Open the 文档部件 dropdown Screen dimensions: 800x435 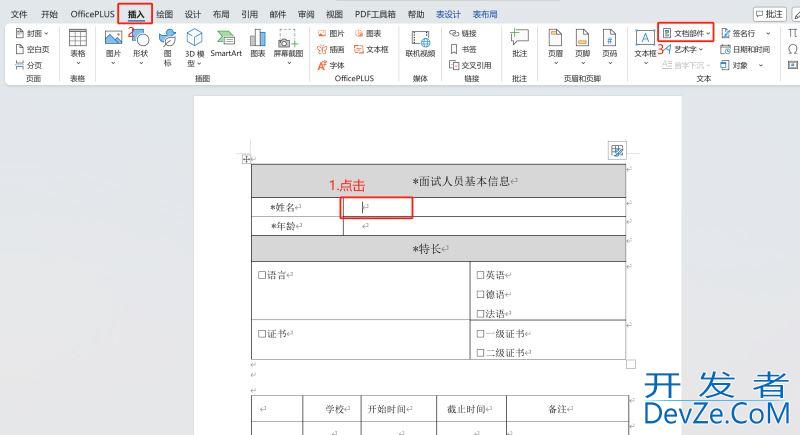click(x=687, y=33)
